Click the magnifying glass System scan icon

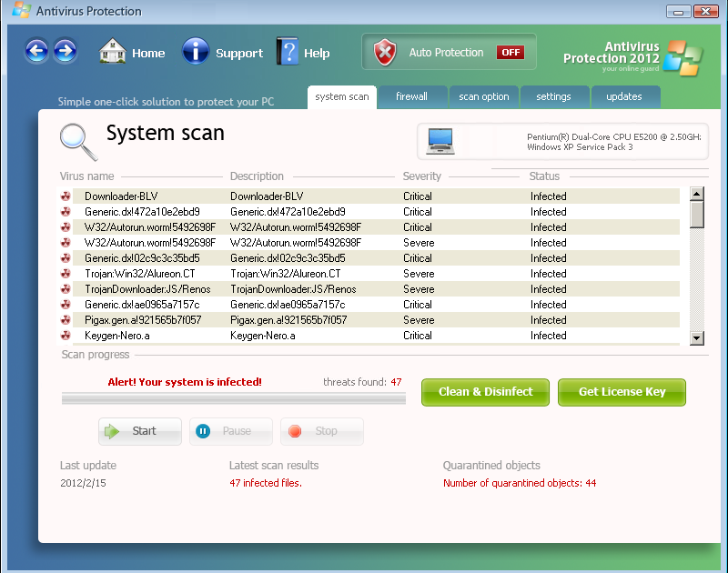coord(78,142)
